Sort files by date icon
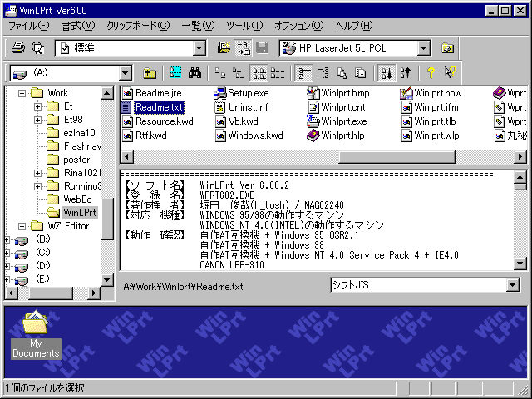The height and width of the screenshot is (399, 532). click(x=360, y=72)
